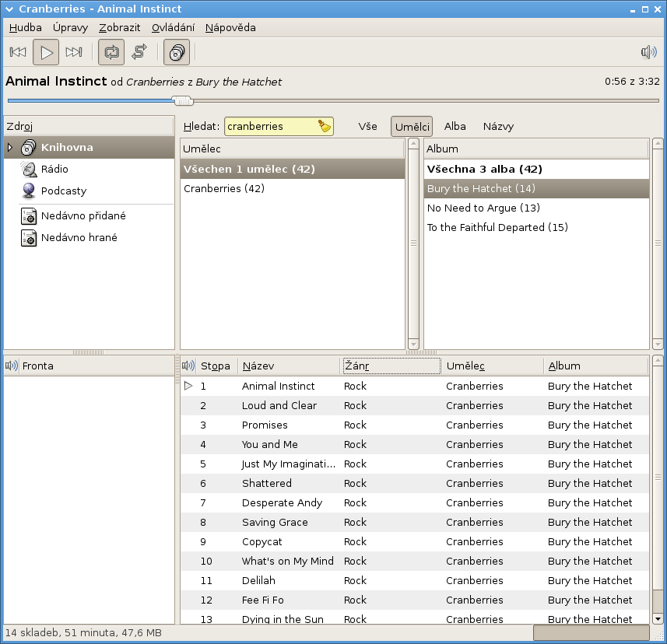Sort track list by Album column
This screenshot has height=644, width=667.
[x=596, y=366]
